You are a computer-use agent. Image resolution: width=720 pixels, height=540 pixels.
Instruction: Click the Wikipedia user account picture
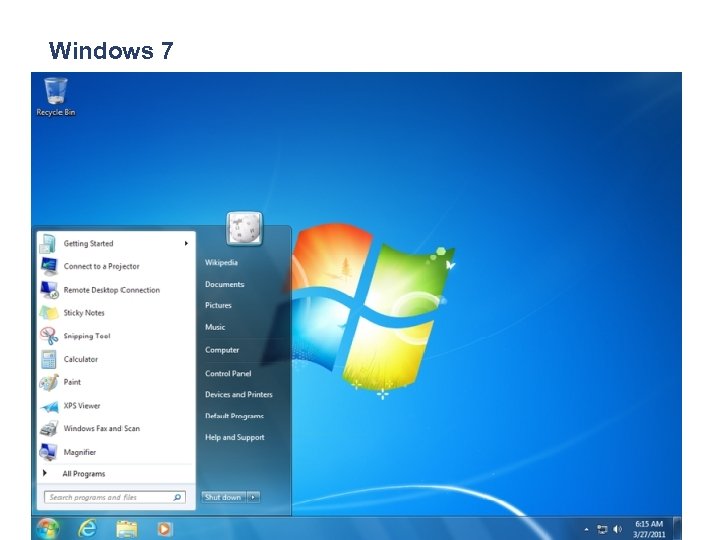tap(244, 228)
